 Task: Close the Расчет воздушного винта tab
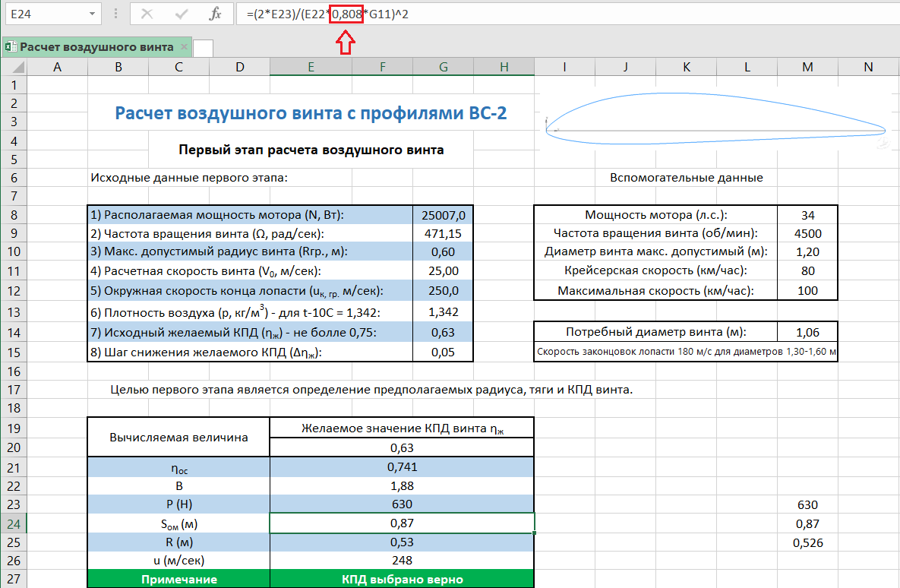click(x=183, y=47)
